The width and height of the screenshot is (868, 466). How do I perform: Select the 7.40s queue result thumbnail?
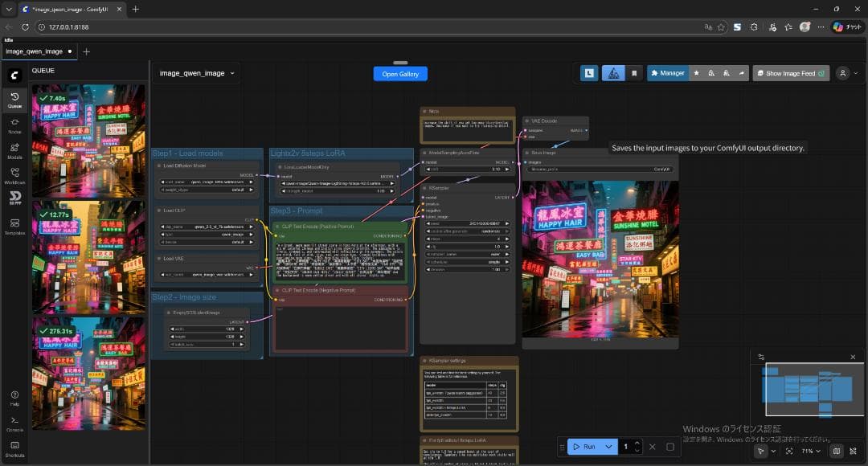[88, 141]
